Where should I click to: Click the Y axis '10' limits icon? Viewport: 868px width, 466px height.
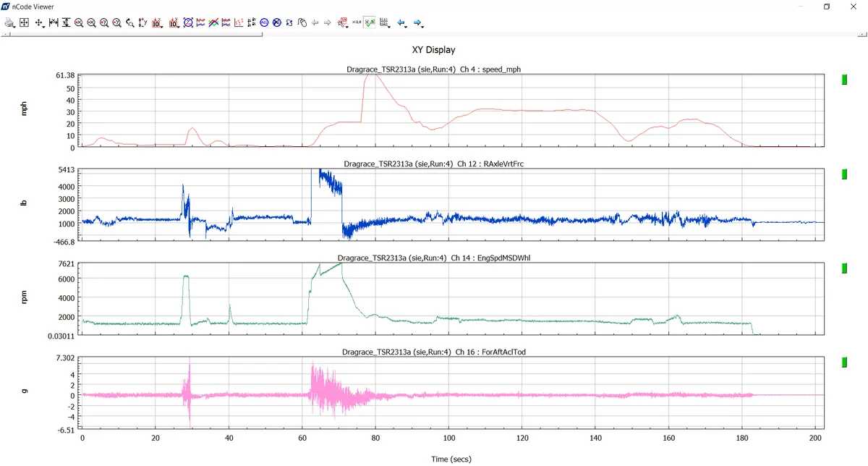click(x=173, y=22)
